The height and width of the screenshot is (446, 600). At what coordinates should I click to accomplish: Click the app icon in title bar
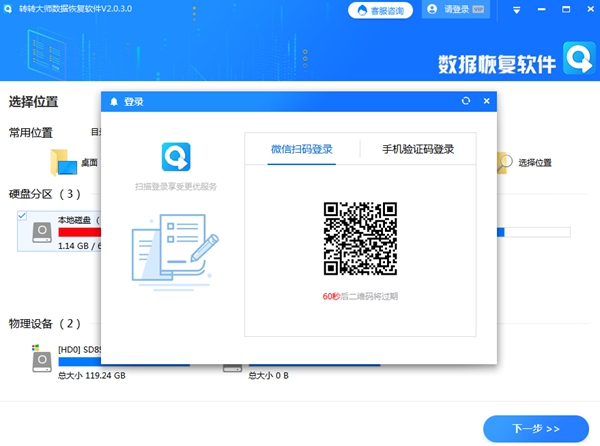pos(8,8)
